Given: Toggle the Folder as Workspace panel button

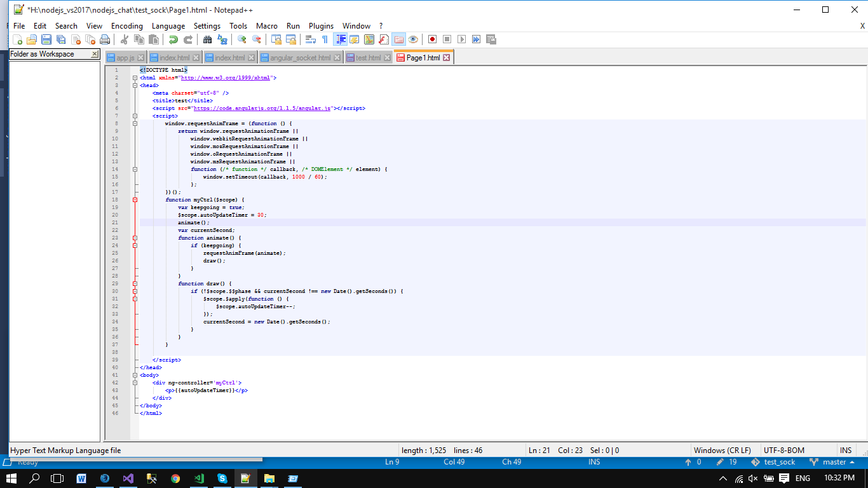Looking at the screenshot, I should tap(398, 39).
